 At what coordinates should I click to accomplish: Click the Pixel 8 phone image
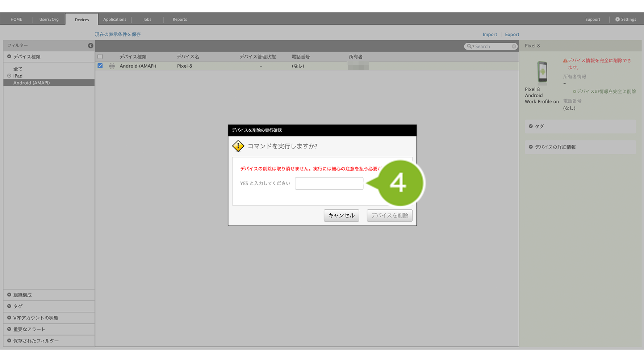(542, 72)
